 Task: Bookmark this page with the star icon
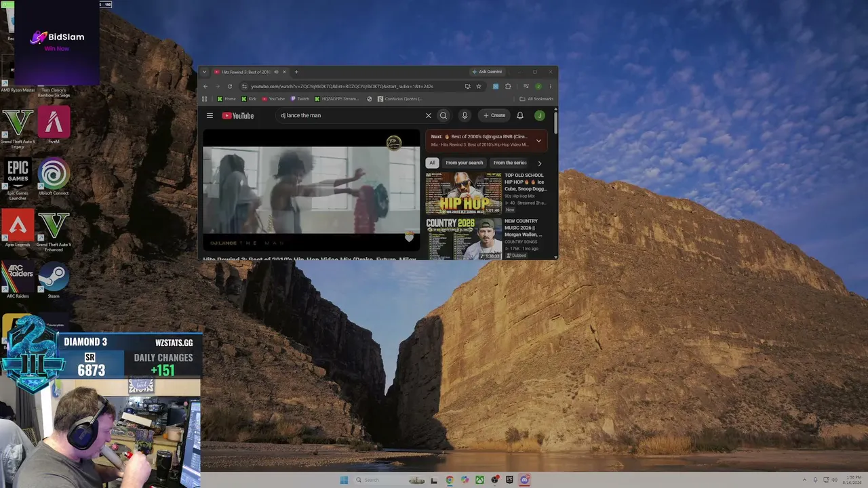coord(479,86)
